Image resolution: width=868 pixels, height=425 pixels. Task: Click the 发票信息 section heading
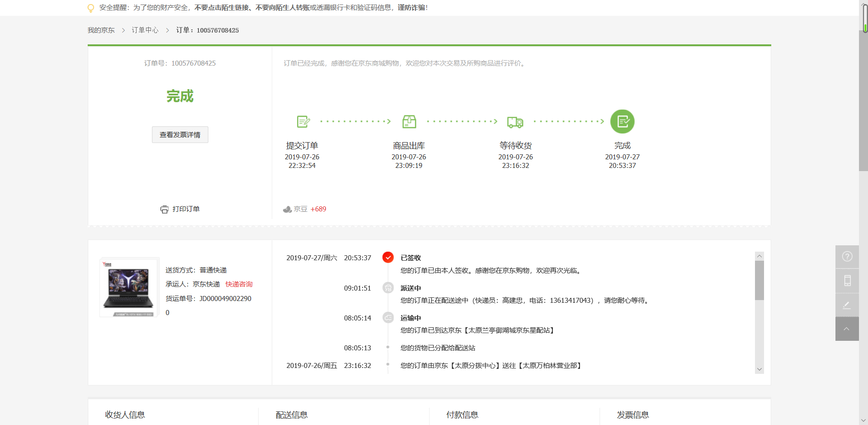click(x=633, y=415)
